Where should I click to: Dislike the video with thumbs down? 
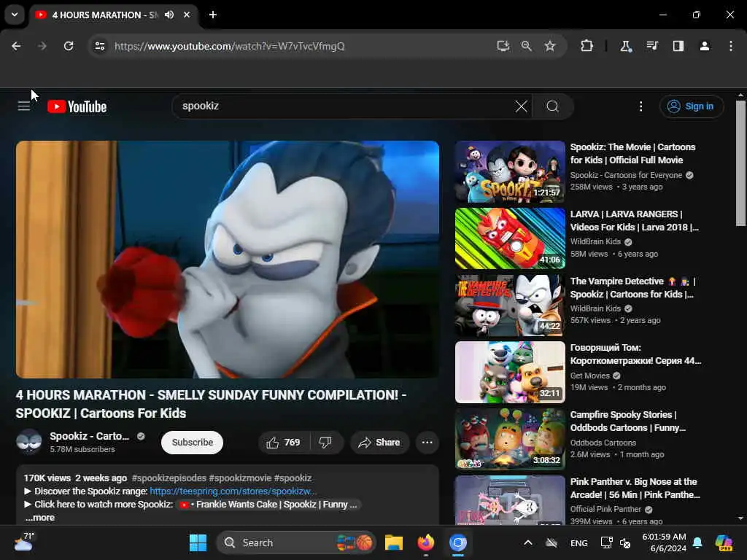(326, 443)
